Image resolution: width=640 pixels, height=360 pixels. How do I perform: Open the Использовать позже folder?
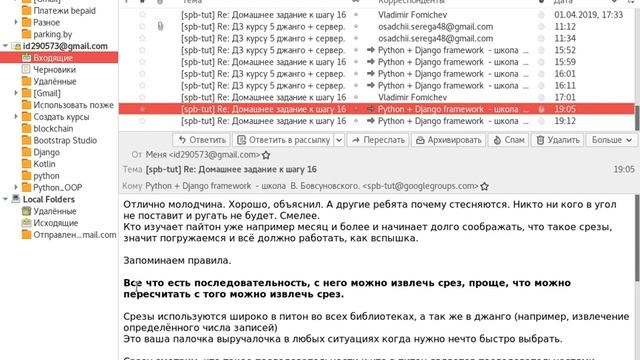(x=73, y=105)
